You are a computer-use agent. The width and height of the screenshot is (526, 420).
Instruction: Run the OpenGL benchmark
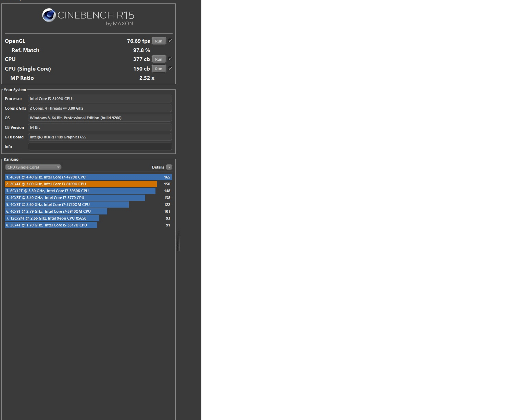click(x=159, y=41)
